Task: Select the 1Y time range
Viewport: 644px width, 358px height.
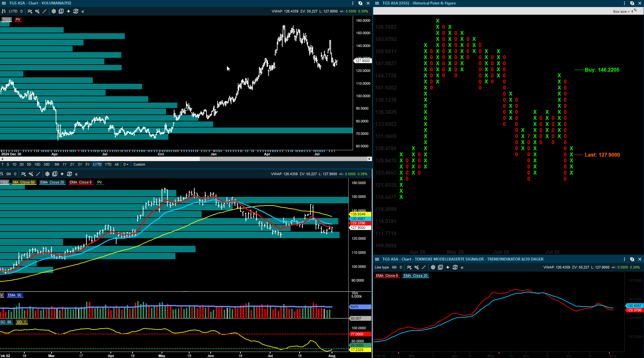Action: 65,164
